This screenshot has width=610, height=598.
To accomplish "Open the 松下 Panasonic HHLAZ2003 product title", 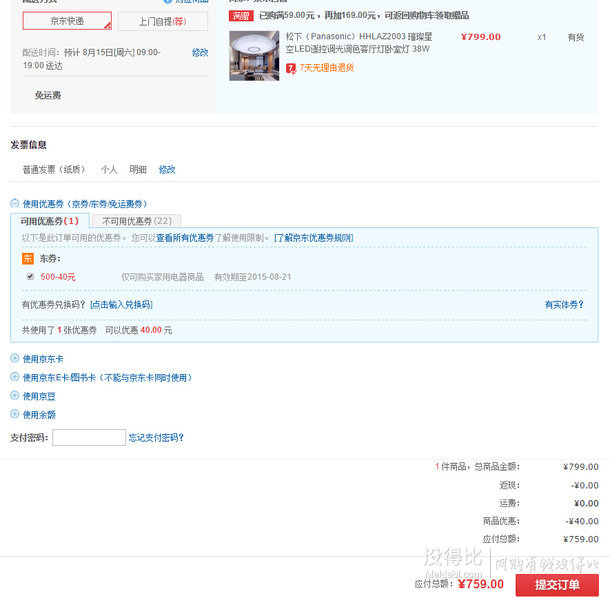I will 359,42.
